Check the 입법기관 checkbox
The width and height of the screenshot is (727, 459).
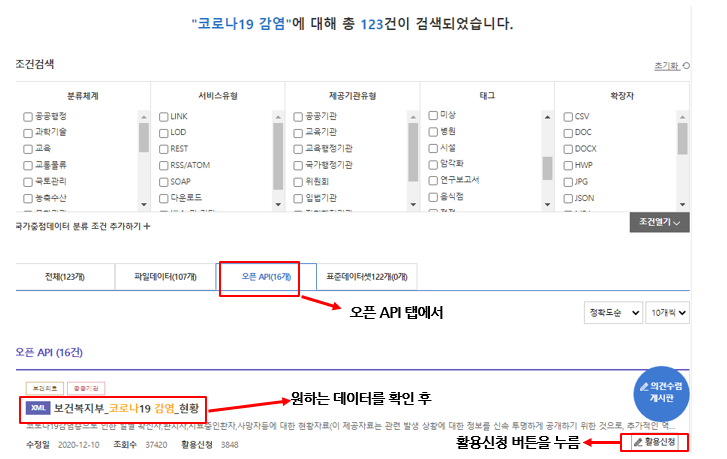click(298, 198)
